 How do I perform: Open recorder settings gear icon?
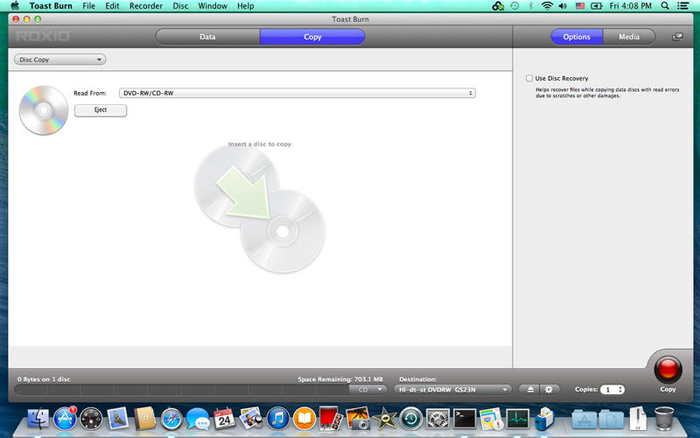[x=549, y=389]
